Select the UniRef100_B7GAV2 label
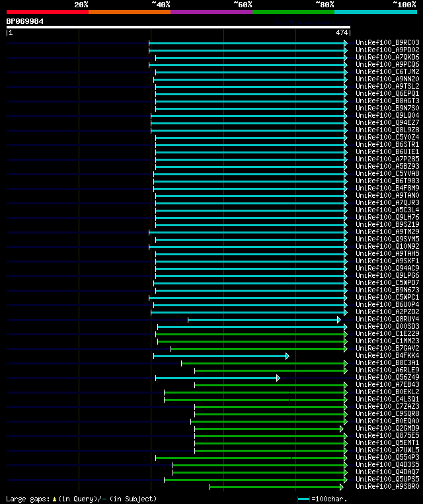Screen dimensions: 423x504 (387, 348)
